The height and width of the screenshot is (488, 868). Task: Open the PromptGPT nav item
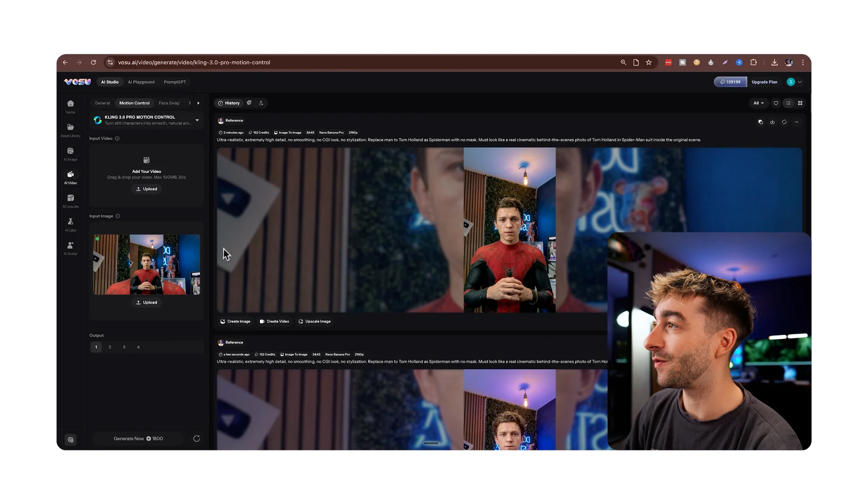pos(175,82)
